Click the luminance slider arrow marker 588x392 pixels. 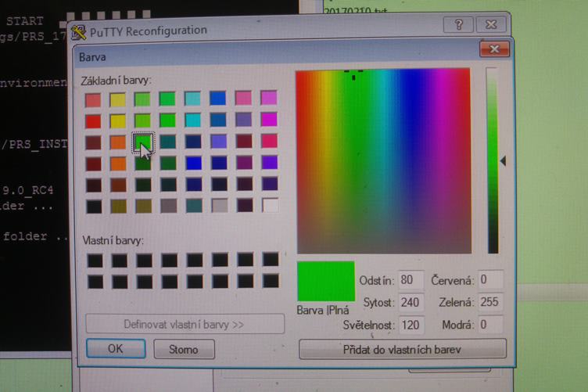click(504, 161)
